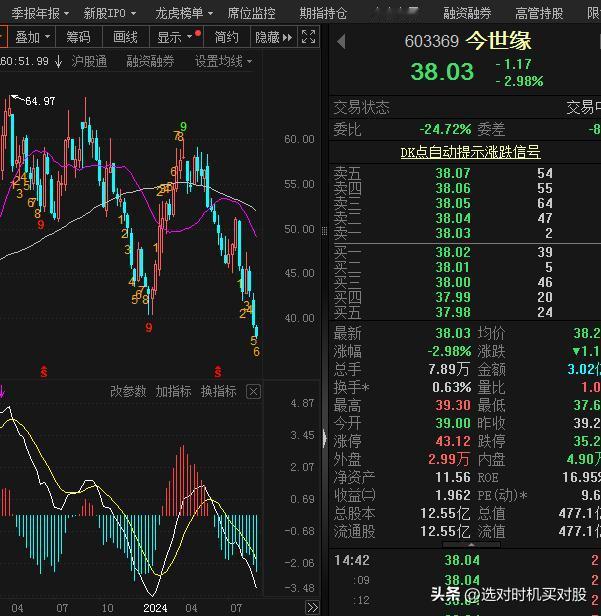601x616 pixels.
Task: Click the 收益 value 1.962
Action: pos(453,495)
